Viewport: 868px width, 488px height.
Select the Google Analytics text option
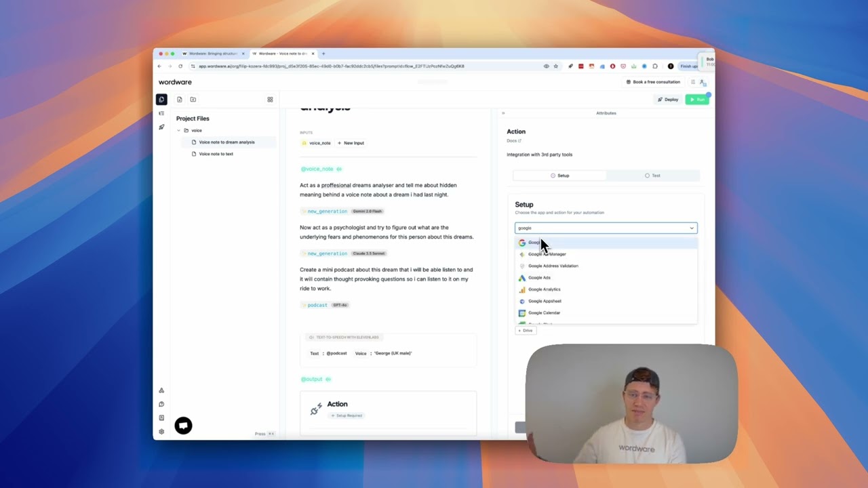point(544,289)
